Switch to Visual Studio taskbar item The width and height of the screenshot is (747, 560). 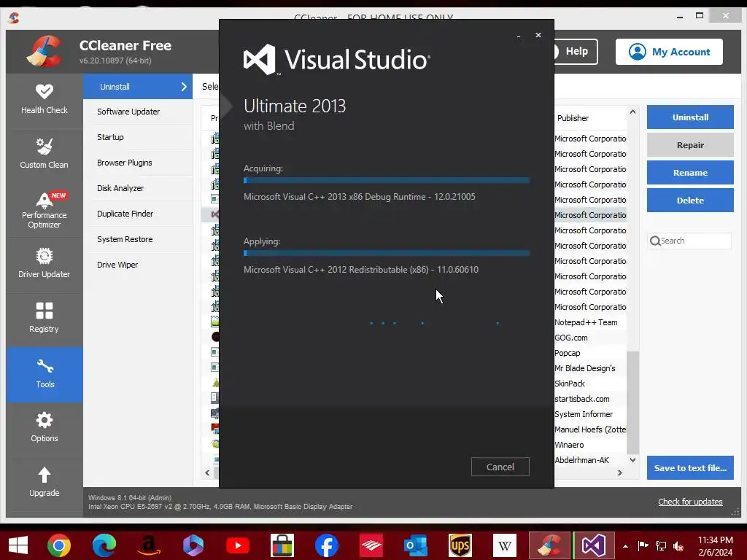coord(594,545)
